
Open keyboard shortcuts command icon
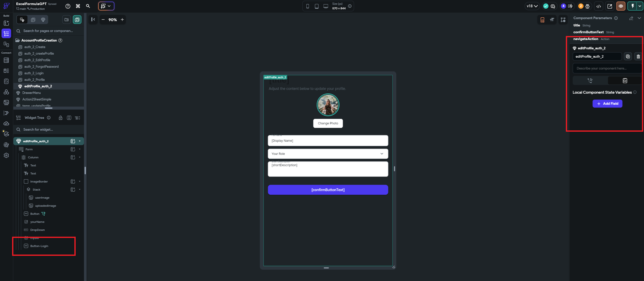78,6
